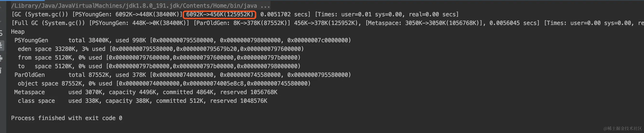Click the 'Heap' line in output
Image resolution: width=644 pixels, height=133 pixels.
[18, 32]
